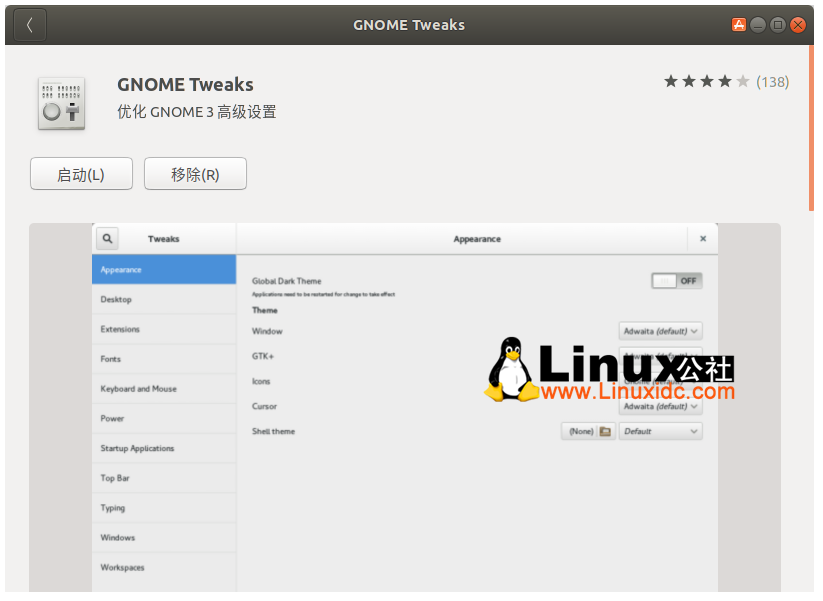The height and width of the screenshot is (601, 823).
Task: Click the X close icon in Appearance header
Action: click(x=703, y=239)
